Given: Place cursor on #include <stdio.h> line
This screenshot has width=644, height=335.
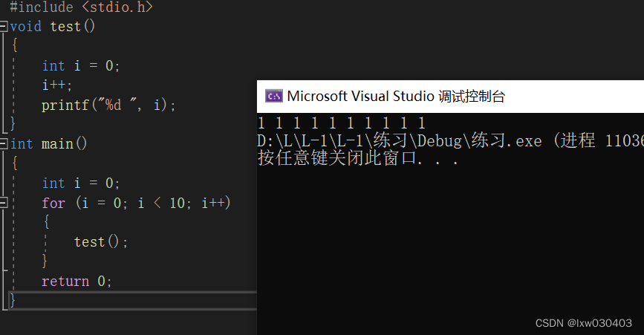Looking at the screenshot, I should pos(81,7).
